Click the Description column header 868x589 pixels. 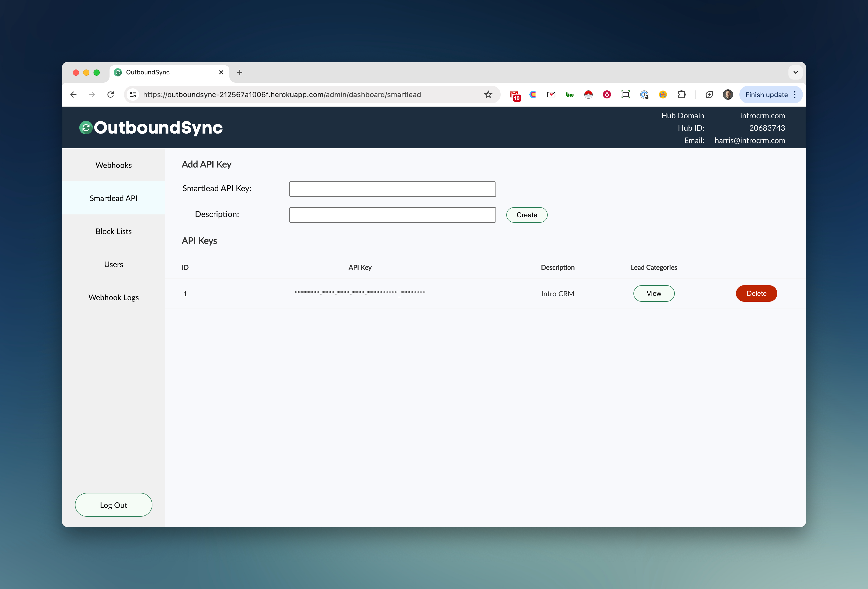[558, 267]
